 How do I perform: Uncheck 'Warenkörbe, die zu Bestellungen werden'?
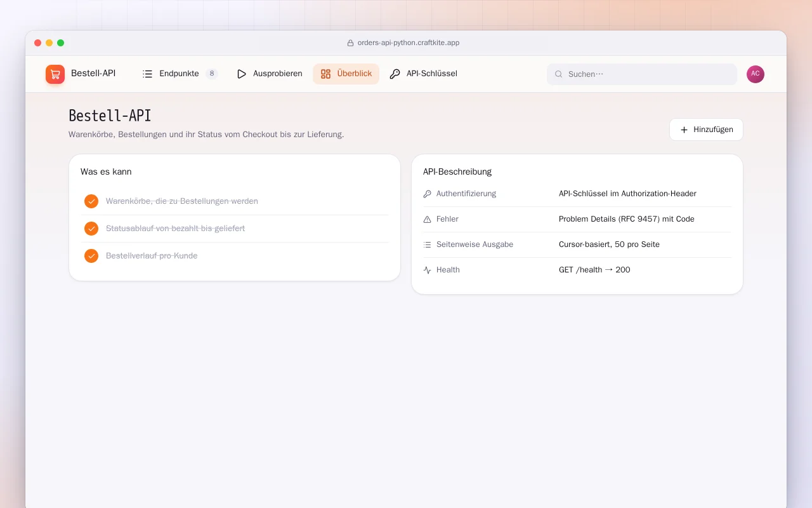91,201
